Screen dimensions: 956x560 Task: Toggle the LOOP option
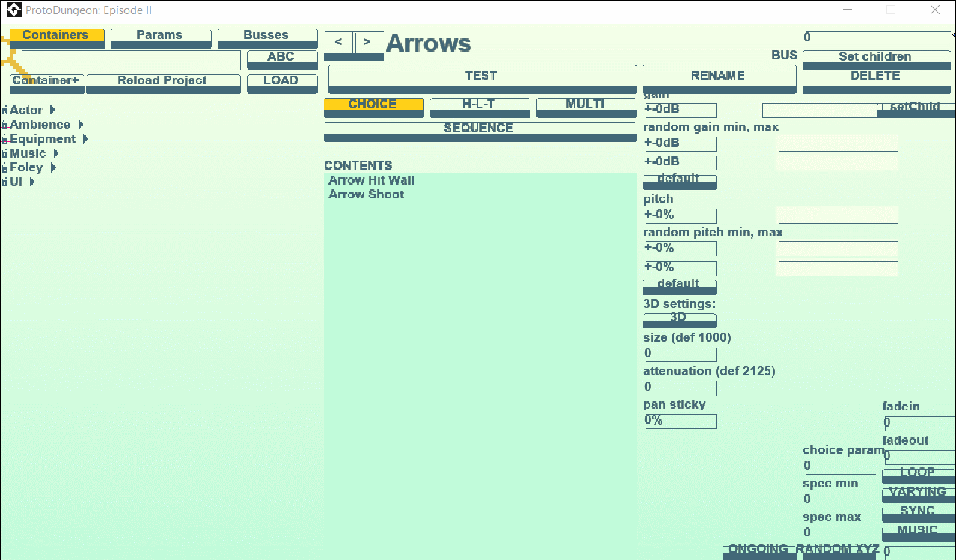919,476
